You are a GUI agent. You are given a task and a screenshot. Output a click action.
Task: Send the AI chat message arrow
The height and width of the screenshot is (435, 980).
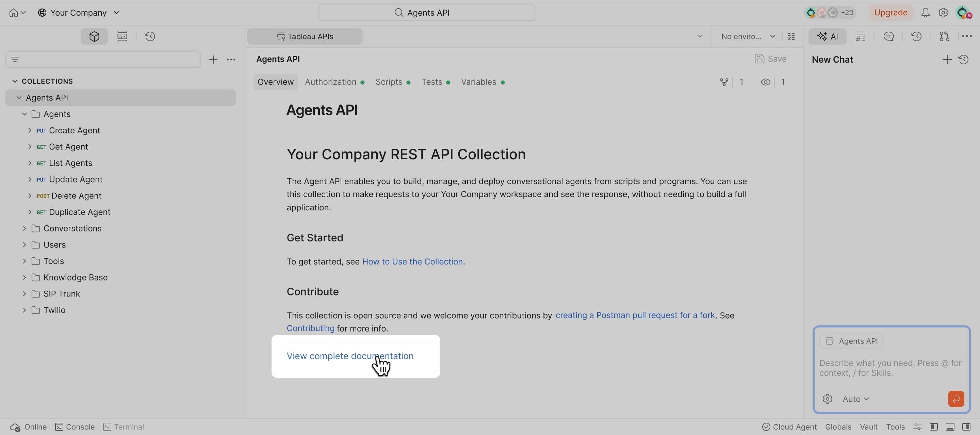(x=955, y=399)
